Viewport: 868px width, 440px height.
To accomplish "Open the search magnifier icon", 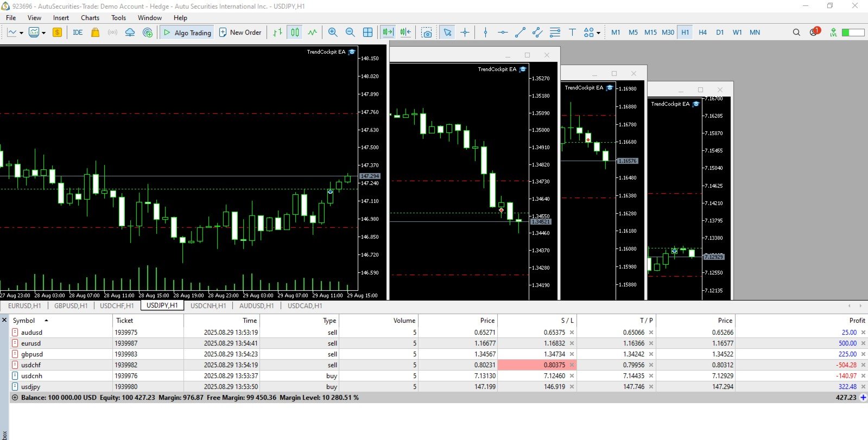I will click(796, 33).
